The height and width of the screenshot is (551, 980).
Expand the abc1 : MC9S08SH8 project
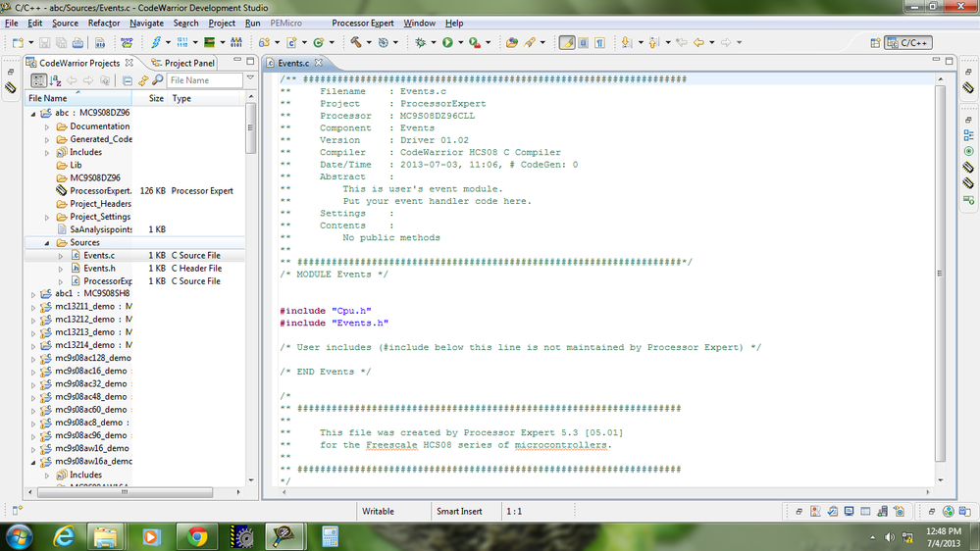click(33, 294)
